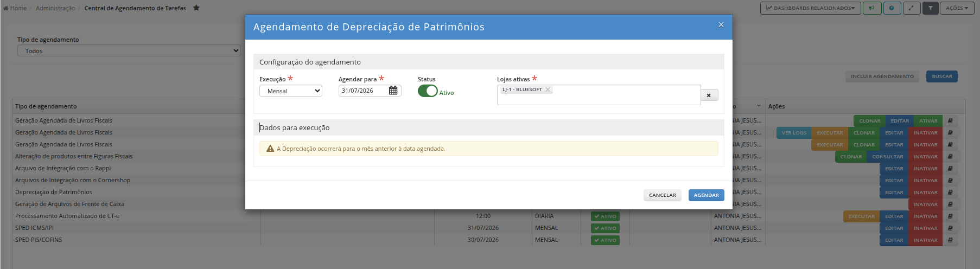
Task: Click the ATIVAR button in the first row
Action: coord(928,121)
